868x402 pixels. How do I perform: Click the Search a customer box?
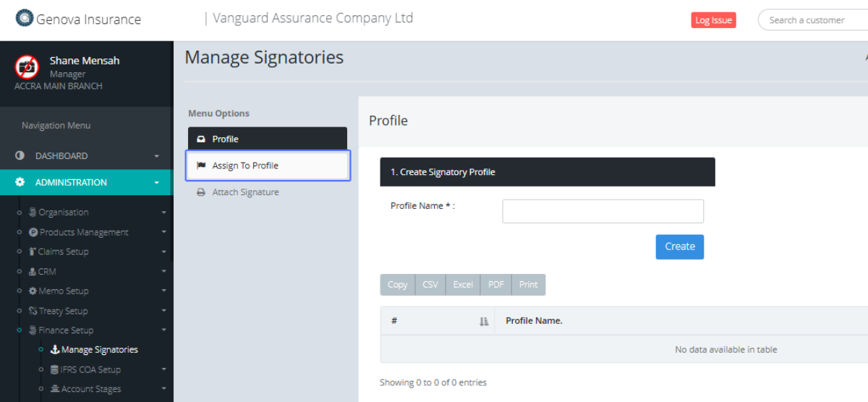coord(814,20)
